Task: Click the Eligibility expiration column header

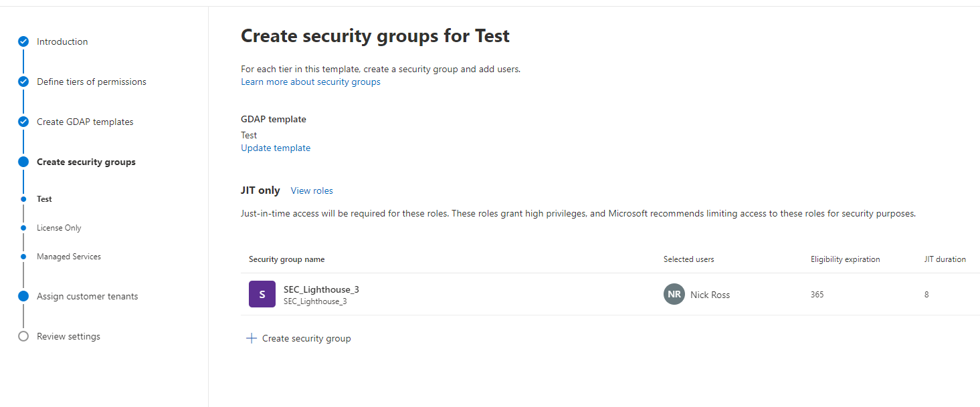Action: coord(845,259)
